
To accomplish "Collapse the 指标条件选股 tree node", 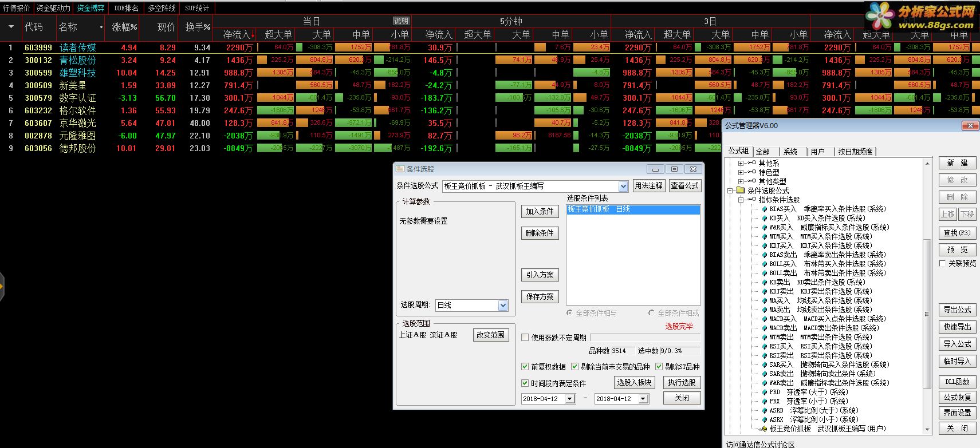I will (x=741, y=200).
